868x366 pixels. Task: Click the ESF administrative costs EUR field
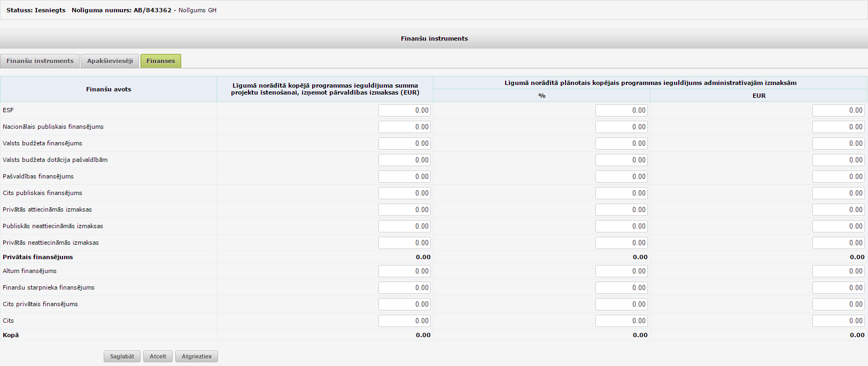[839, 110]
